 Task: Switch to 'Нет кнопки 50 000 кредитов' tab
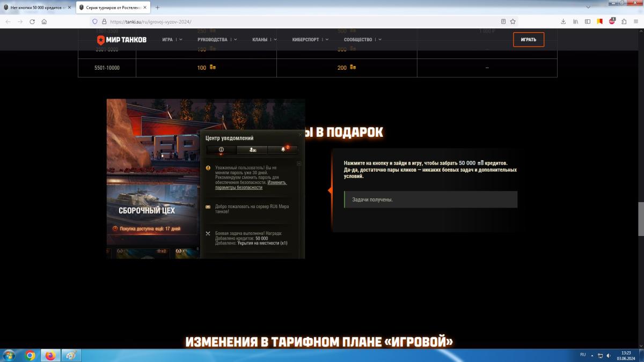click(x=38, y=8)
